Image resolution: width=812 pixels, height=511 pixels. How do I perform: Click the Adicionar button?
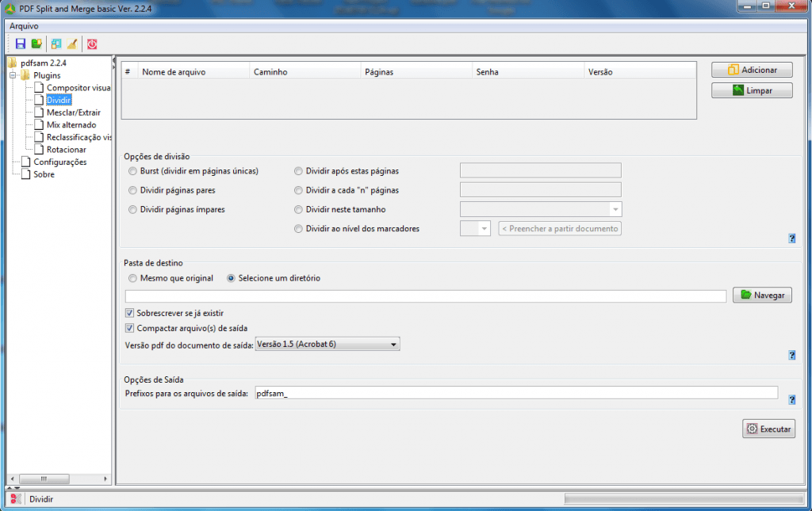[x=752, y=70]
